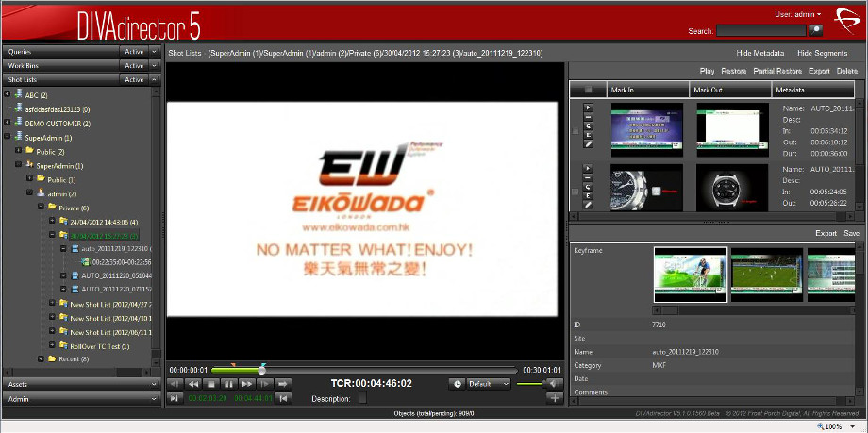Click minus icon on first segment row
This screenshot has height=433, width=868.
pos(589,116)
